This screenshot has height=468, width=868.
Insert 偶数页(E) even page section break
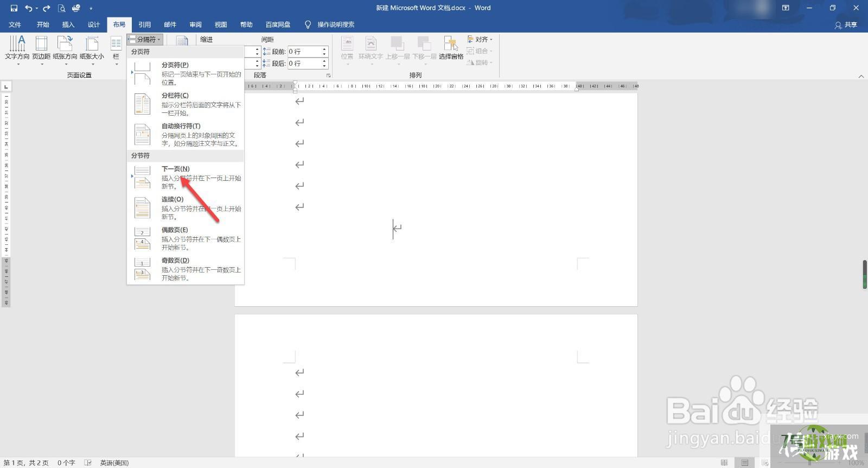tap(186, 238)
